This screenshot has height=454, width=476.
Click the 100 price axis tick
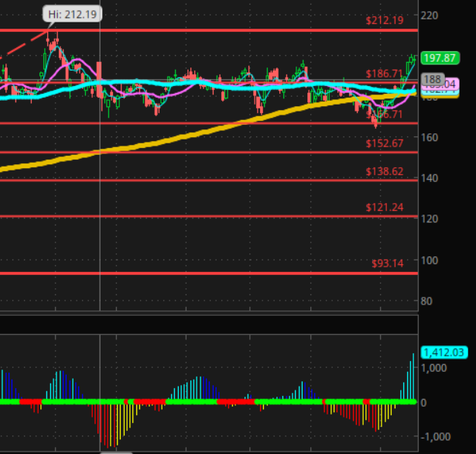point(430,260)
